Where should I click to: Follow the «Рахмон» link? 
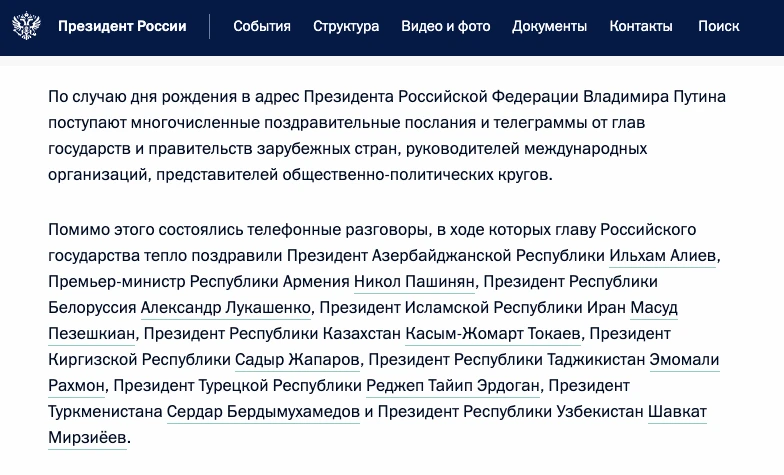76,386
